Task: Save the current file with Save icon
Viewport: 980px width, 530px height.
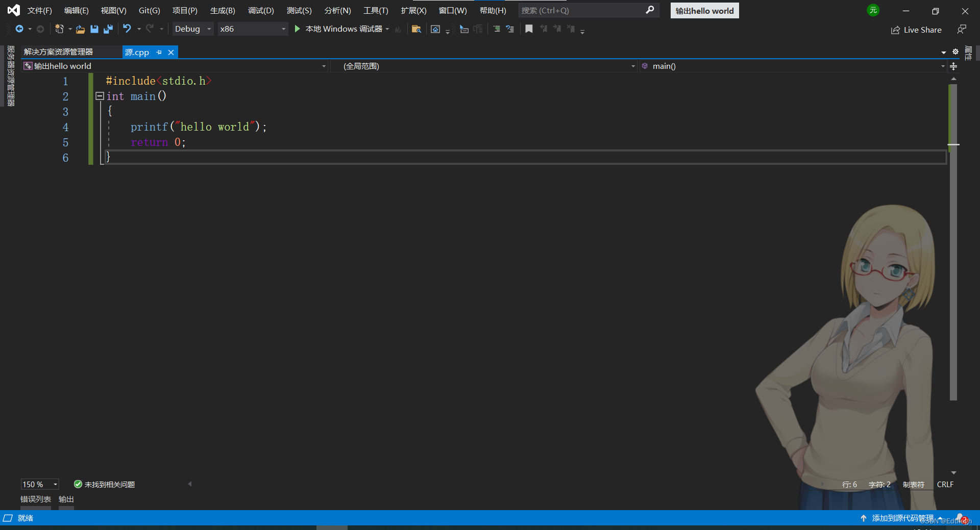Action: click(x=94, y=29)
